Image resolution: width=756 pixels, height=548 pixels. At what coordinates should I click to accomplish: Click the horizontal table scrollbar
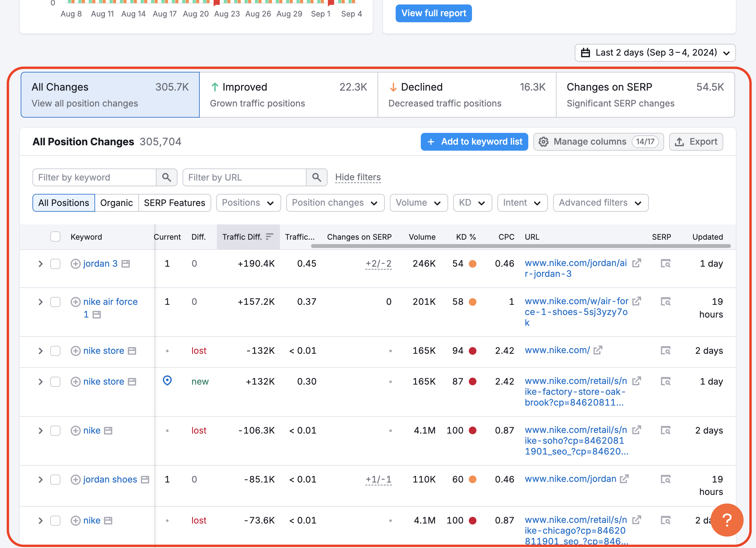point(521,246)
